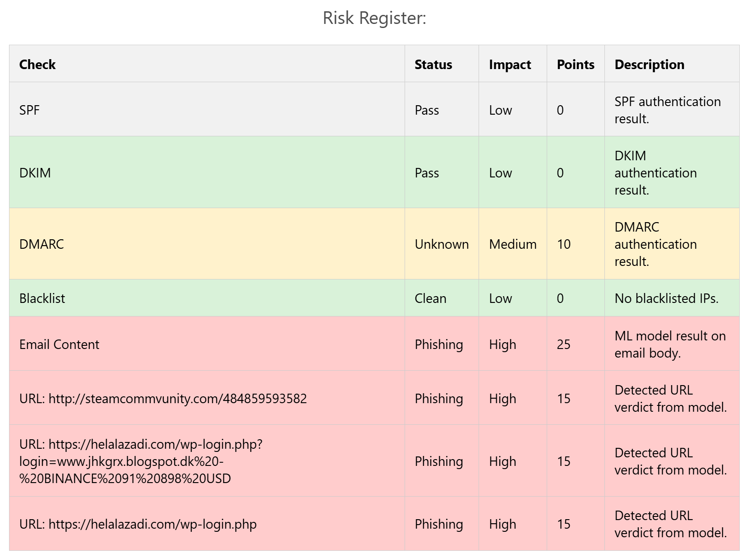Click the Description column header

[x=649, y=65]
